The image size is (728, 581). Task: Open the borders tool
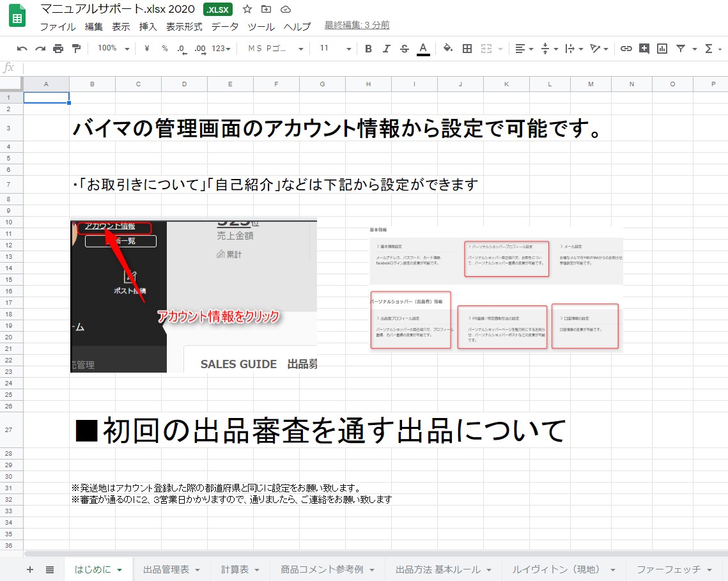point(467,49)
